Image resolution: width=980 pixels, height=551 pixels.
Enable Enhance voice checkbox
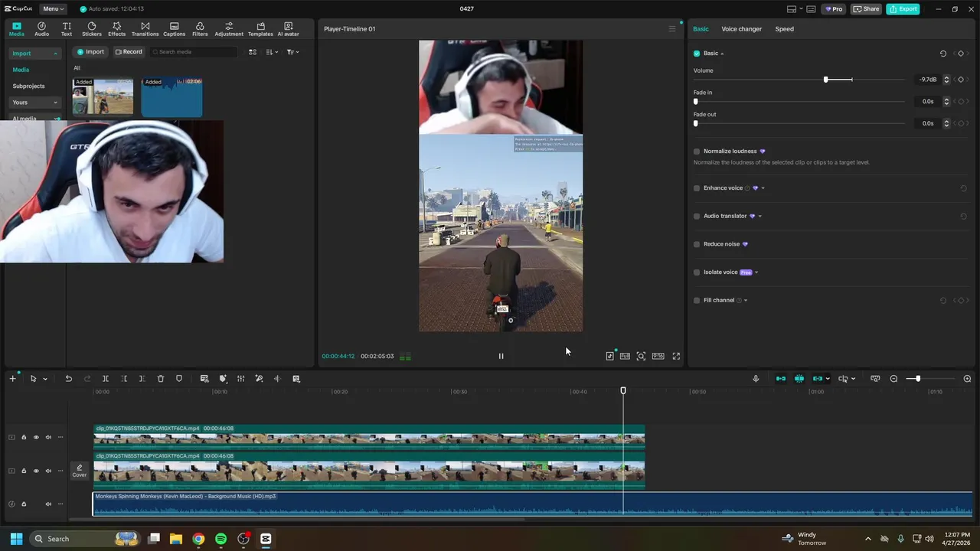(697, 188)
